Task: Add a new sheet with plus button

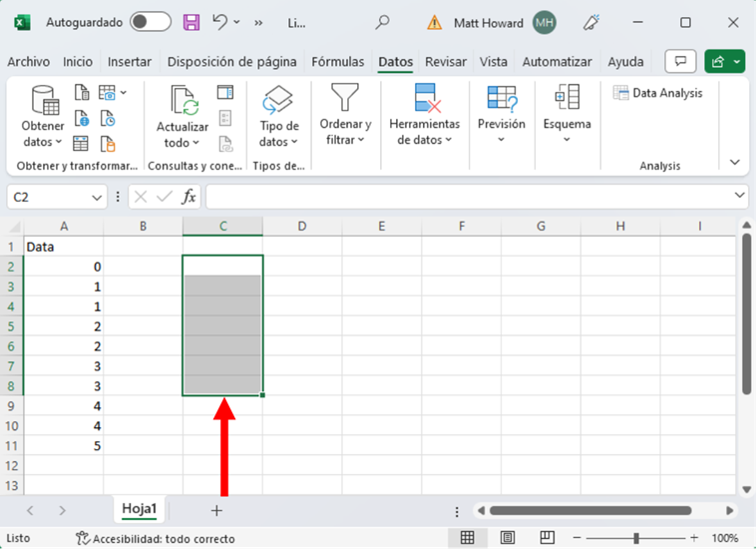Action: (216, 510)
